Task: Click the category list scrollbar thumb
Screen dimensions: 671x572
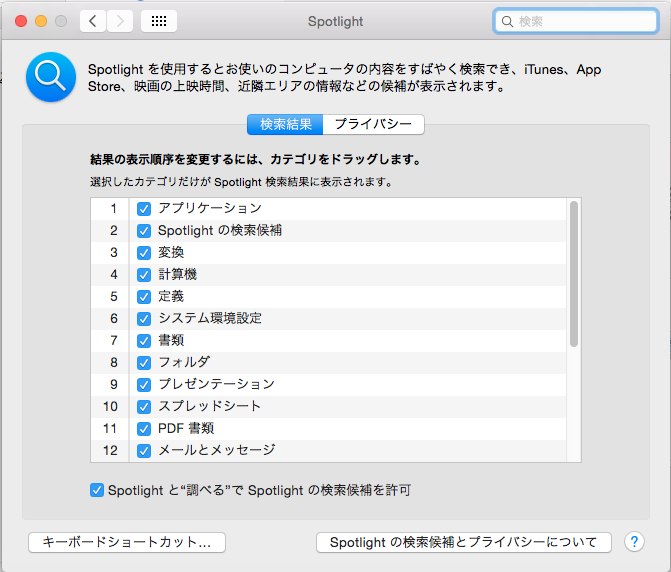Action: pos(574,274)
